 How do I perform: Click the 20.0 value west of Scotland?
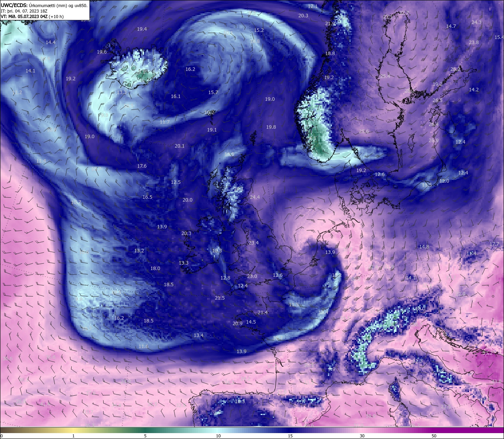(x=187, y=200)
